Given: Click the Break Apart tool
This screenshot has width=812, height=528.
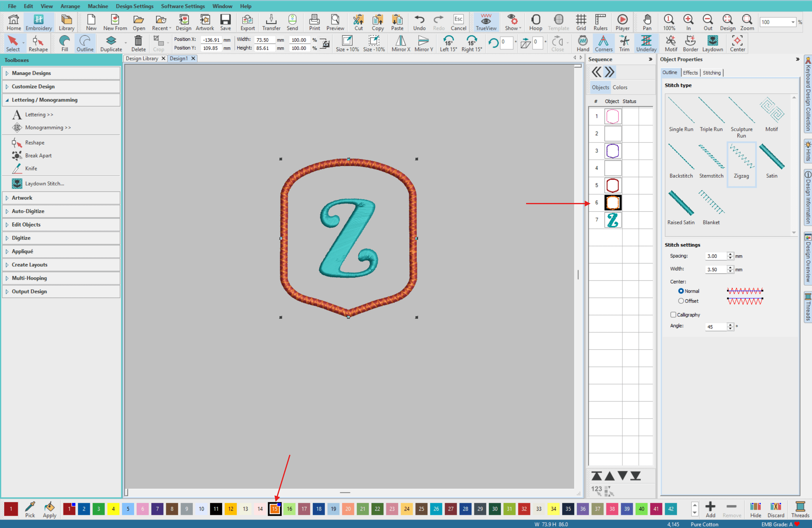Looking at the screenshot, I should coord(38,156).
